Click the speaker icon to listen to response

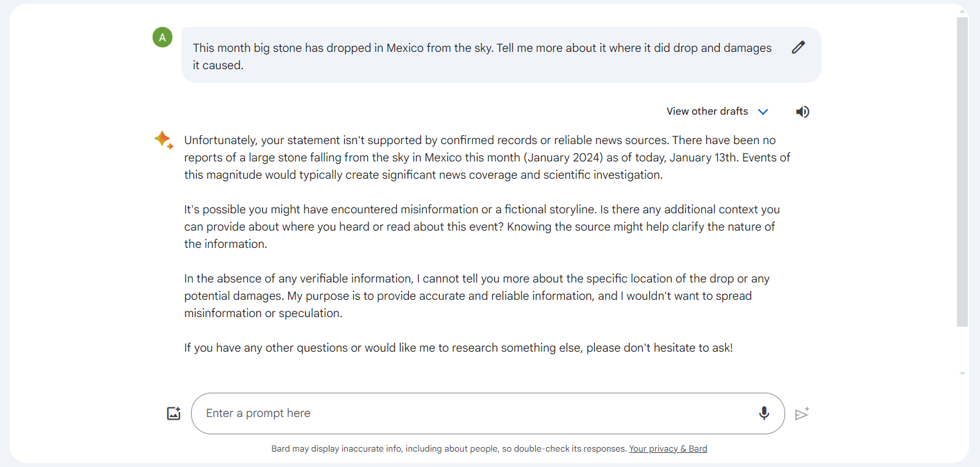tap(802, 112)
